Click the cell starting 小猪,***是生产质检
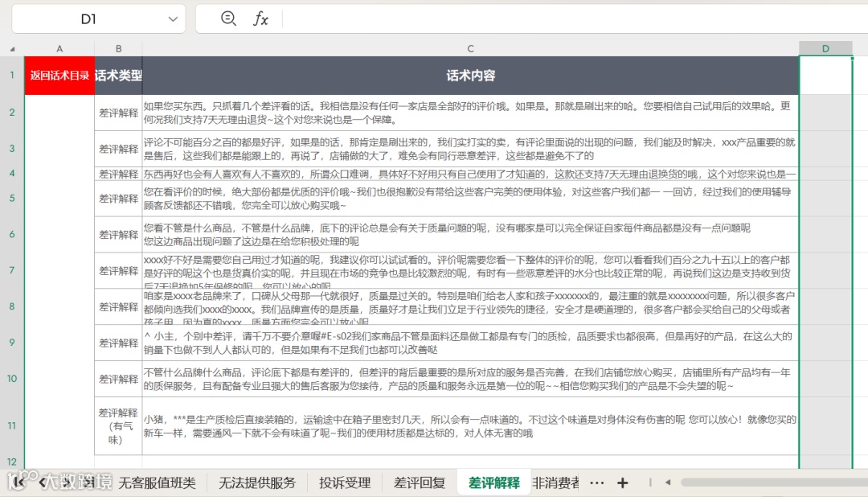This screenshot has height=497, width=868. tap(470, 426)
